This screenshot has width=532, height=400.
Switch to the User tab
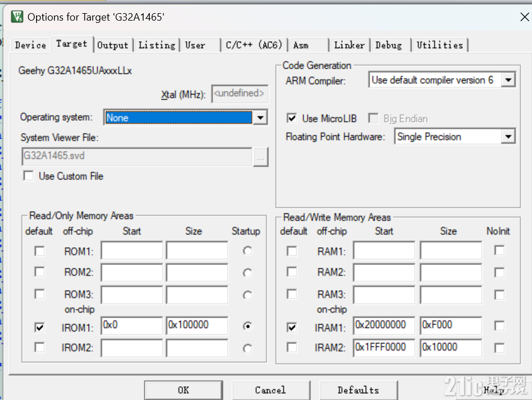[200, 45]
